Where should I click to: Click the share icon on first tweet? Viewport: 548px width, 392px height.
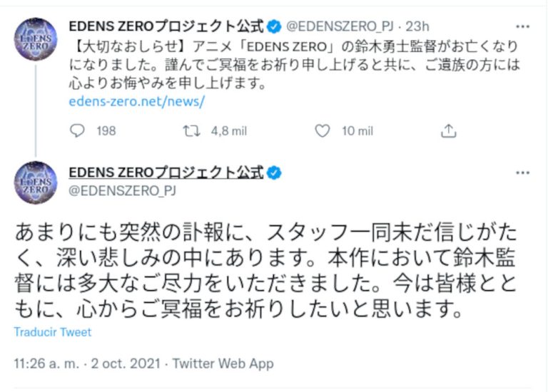(448, 130)
